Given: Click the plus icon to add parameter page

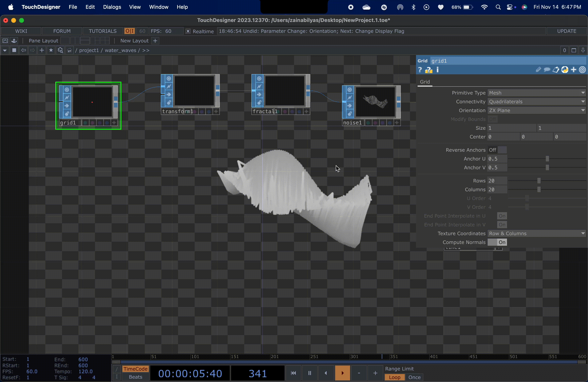Looking at the screenshot, I should click(573, 70).
